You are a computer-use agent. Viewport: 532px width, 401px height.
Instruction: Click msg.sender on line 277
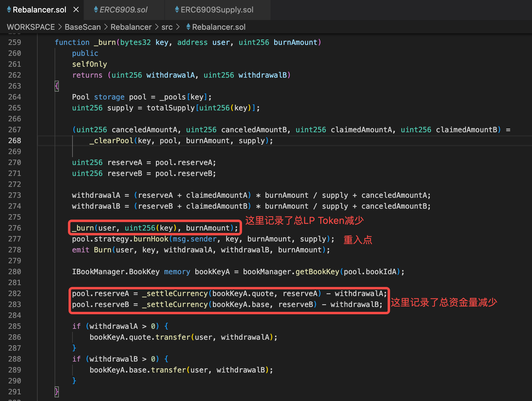click(195, 239)
